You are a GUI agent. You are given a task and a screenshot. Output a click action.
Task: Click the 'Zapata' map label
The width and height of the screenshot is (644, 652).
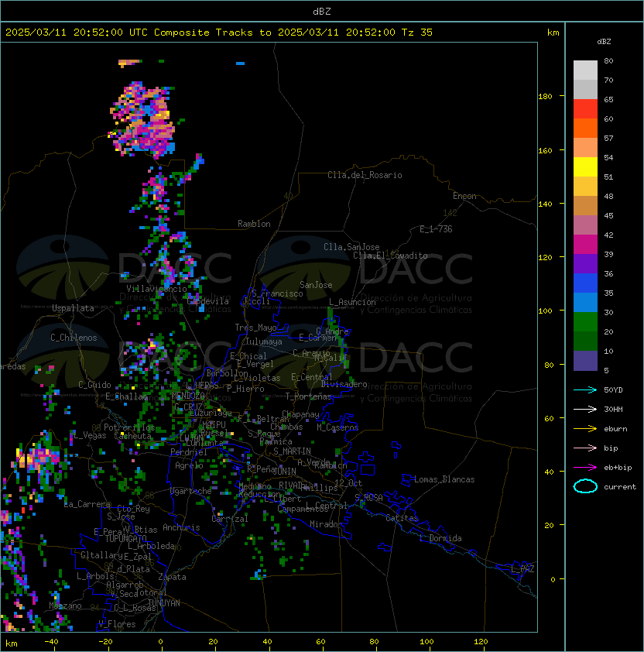(172, 577)
